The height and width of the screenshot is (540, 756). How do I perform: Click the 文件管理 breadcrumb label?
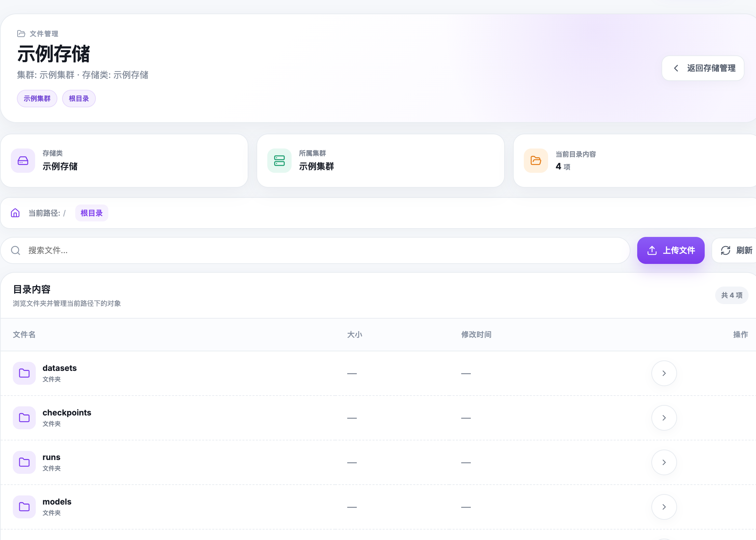point(44,34)
